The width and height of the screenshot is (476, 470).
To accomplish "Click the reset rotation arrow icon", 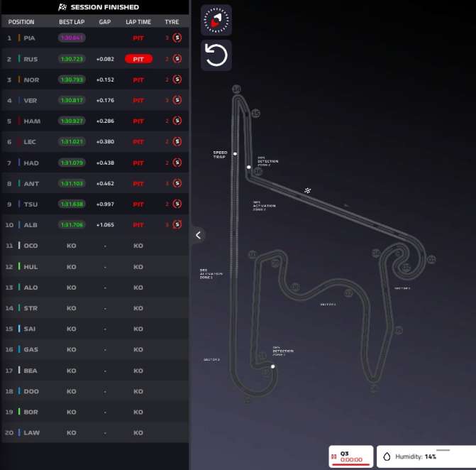I will coord(216,55).
